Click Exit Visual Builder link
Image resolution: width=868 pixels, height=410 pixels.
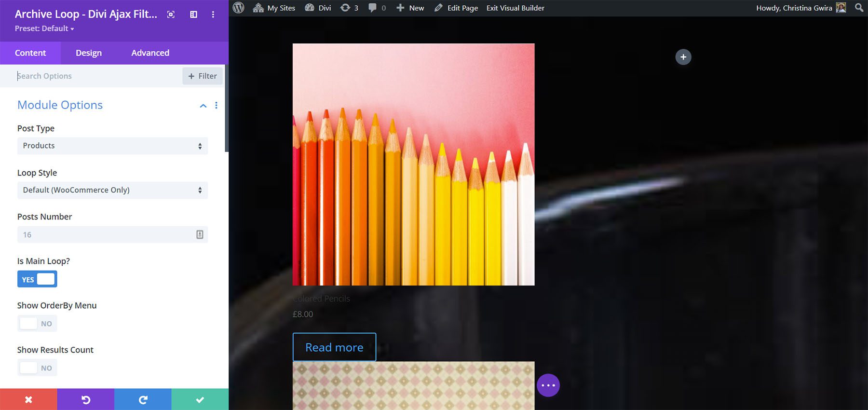point(515,8)
